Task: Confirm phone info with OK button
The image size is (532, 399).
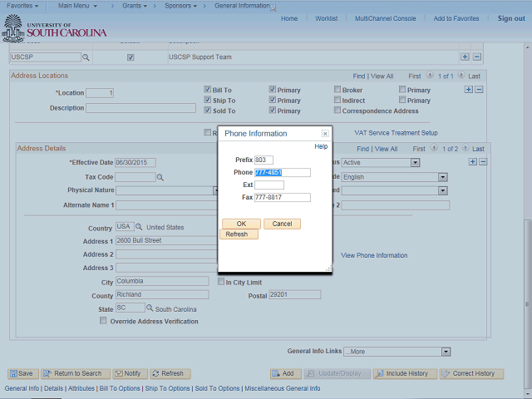Action: 241,224
